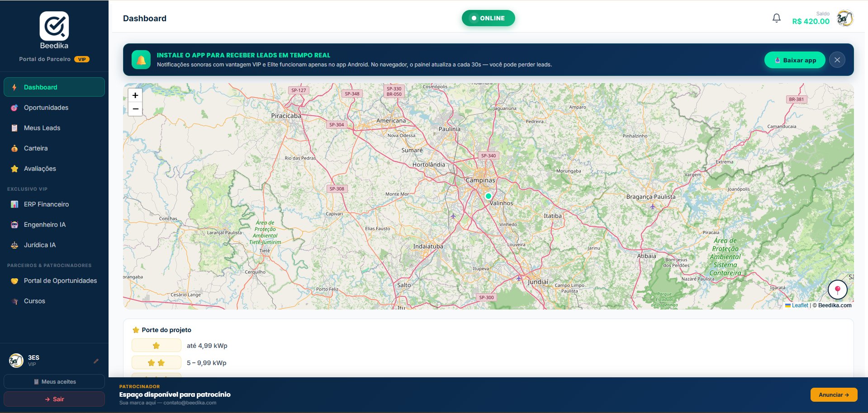Open Meus aceites
Viewport: 868px width, 413px height.
pos(54,382)
